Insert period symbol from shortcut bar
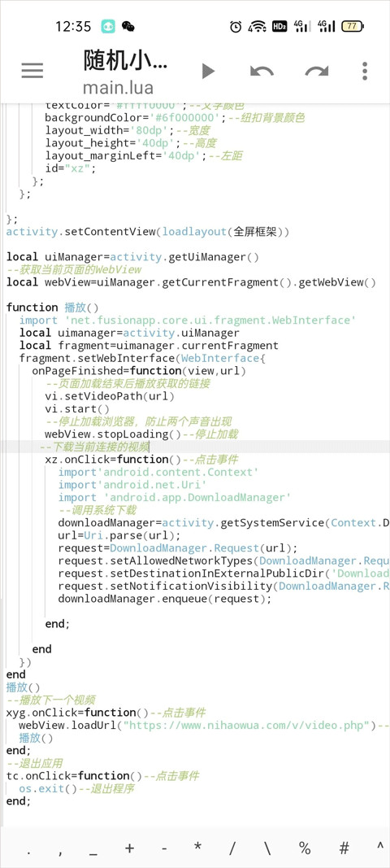This screenshot has height=868, width=390. pyautogui.click(x=28, y=848)
